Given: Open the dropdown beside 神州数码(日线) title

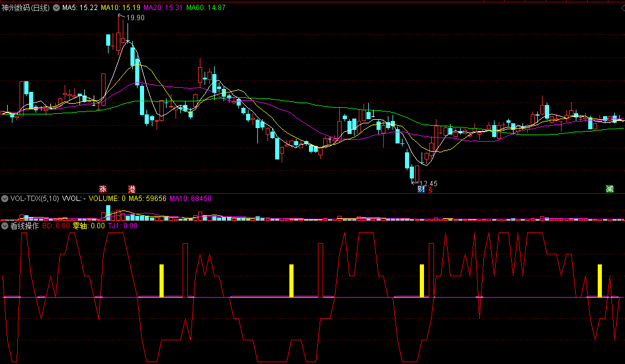Looking at the screenshot, I should (56, 8).
